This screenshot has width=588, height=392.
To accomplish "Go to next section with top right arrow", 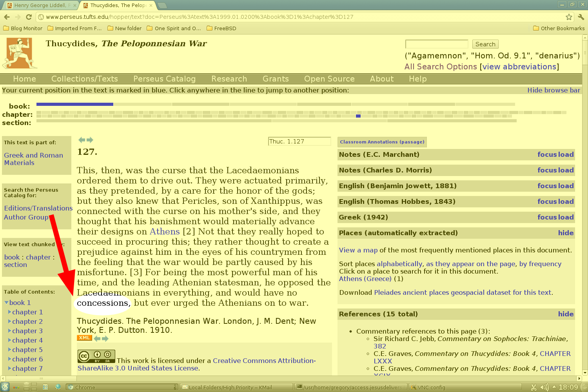I will [90, 140].
